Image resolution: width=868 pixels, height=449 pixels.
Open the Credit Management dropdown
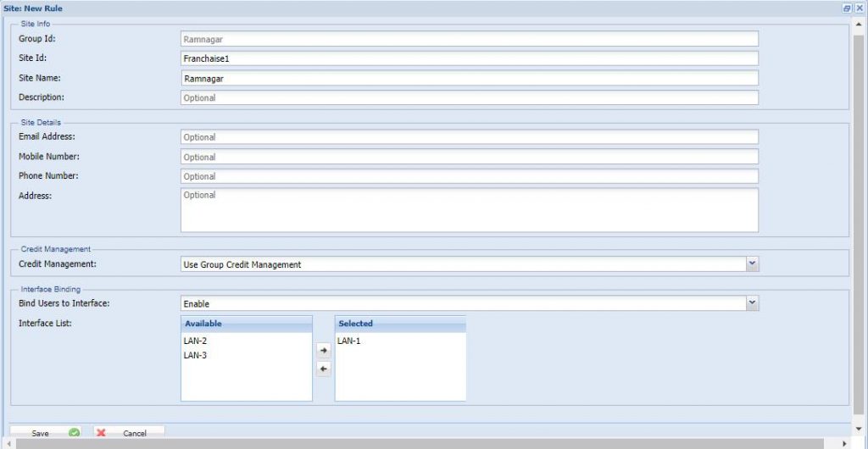tap(752, 264)
